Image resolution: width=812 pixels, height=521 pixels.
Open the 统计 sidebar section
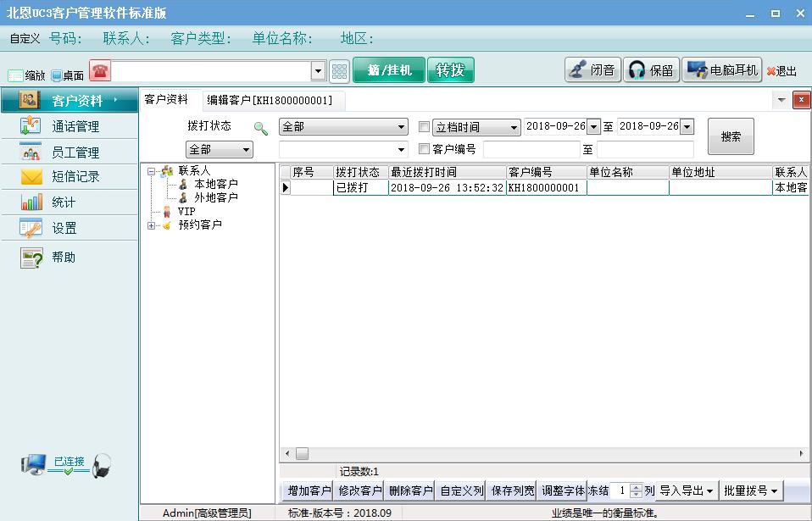[x=68, y=202]
